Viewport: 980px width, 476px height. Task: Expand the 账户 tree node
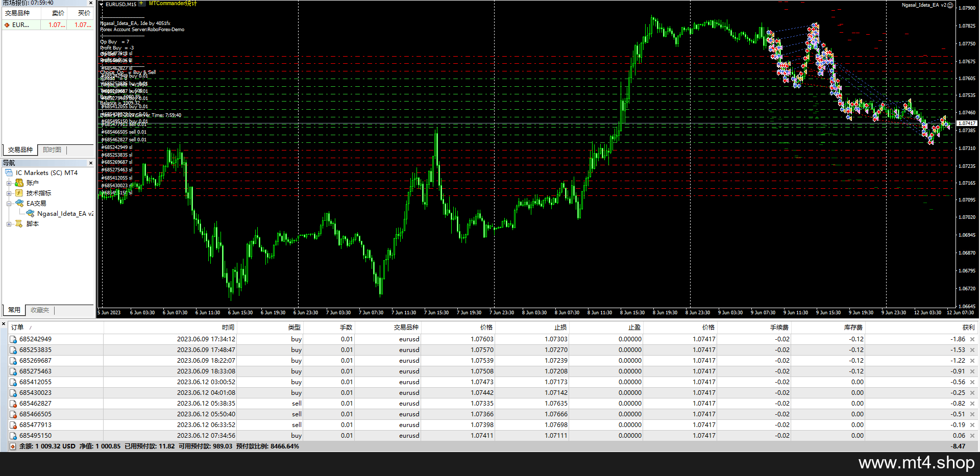click(9, 183)
